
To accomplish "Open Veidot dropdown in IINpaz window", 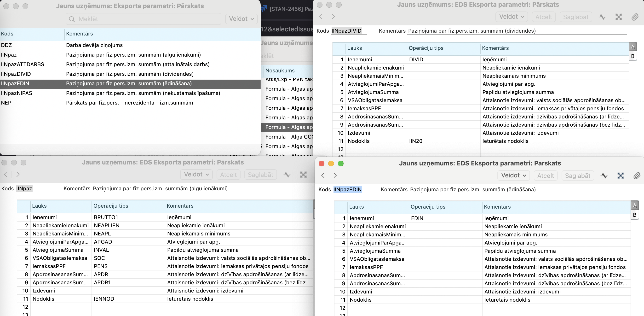I will pos(196,174).
